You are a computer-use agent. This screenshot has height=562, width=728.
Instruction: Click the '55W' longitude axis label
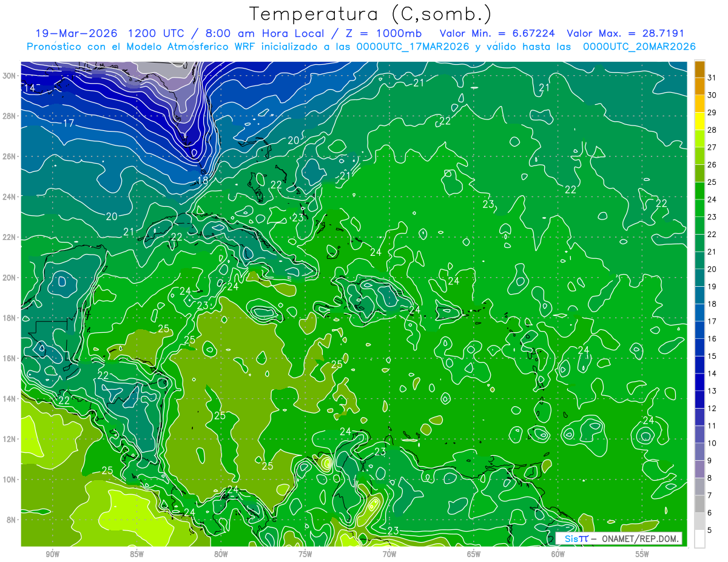tap(642, 554)
